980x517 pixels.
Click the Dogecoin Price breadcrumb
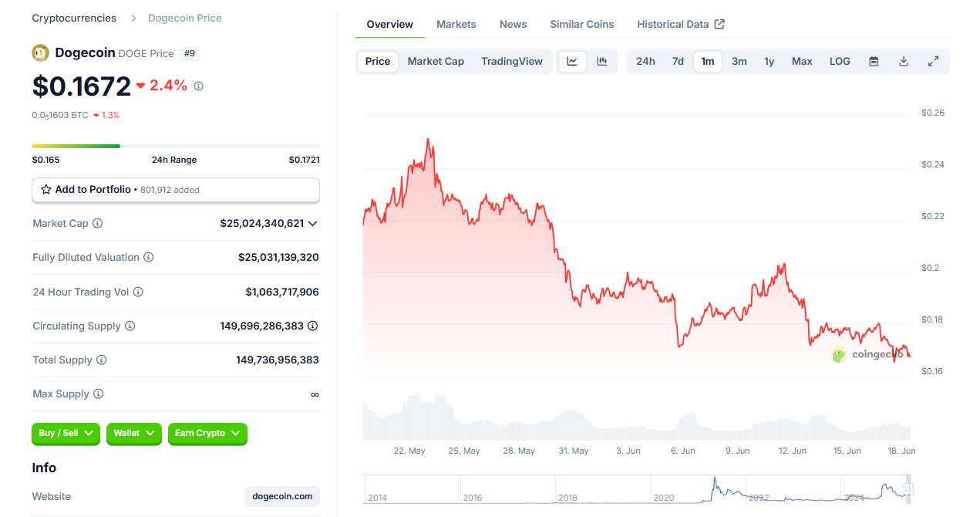coord(185,18)
